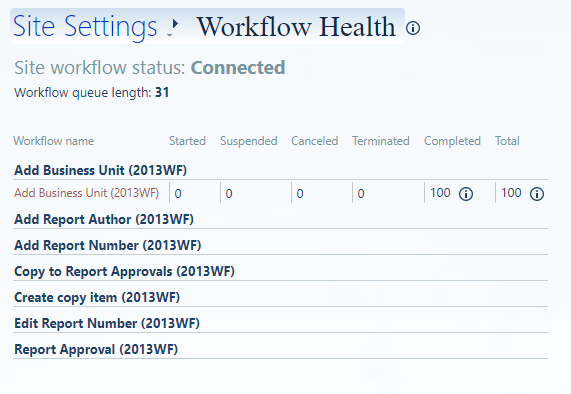Open the red Add Business Unit (2013WF) link

[87, 193]
